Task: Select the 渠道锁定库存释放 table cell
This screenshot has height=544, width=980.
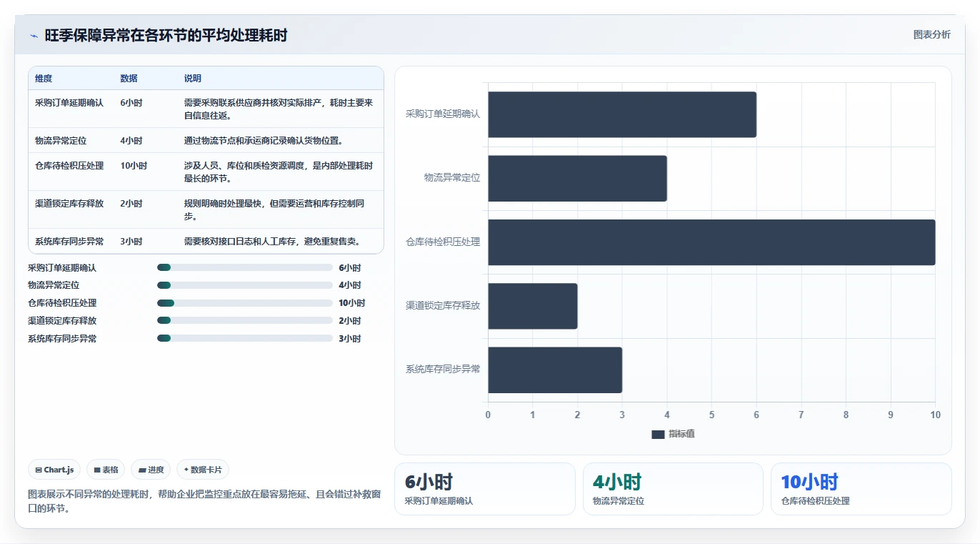Action: pos(69,204)
